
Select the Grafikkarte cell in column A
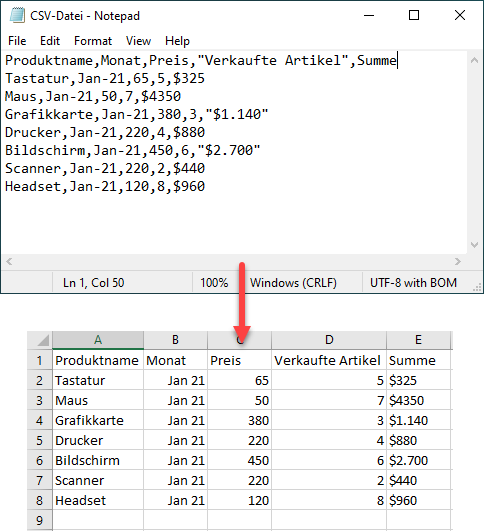[98, 420]
